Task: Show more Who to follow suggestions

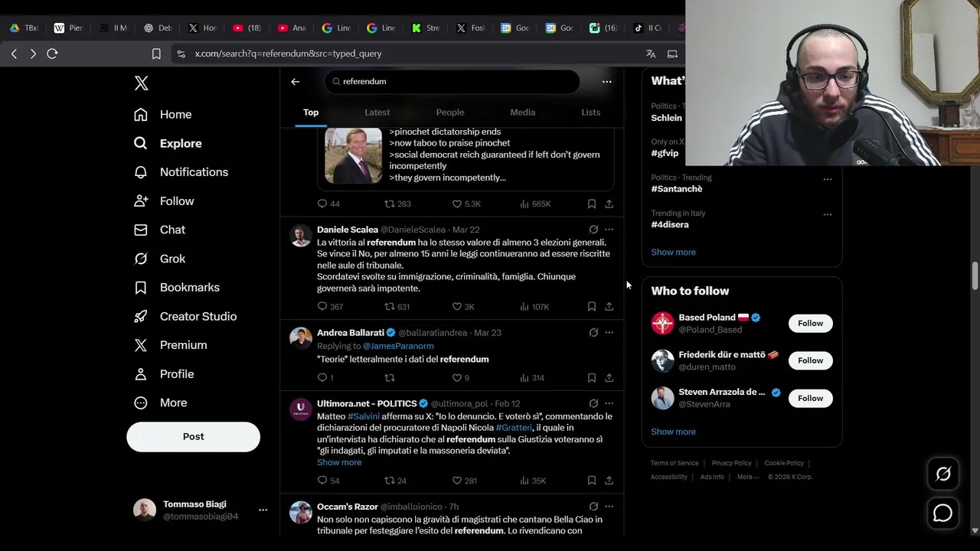Action: click(x=674, y=432)
